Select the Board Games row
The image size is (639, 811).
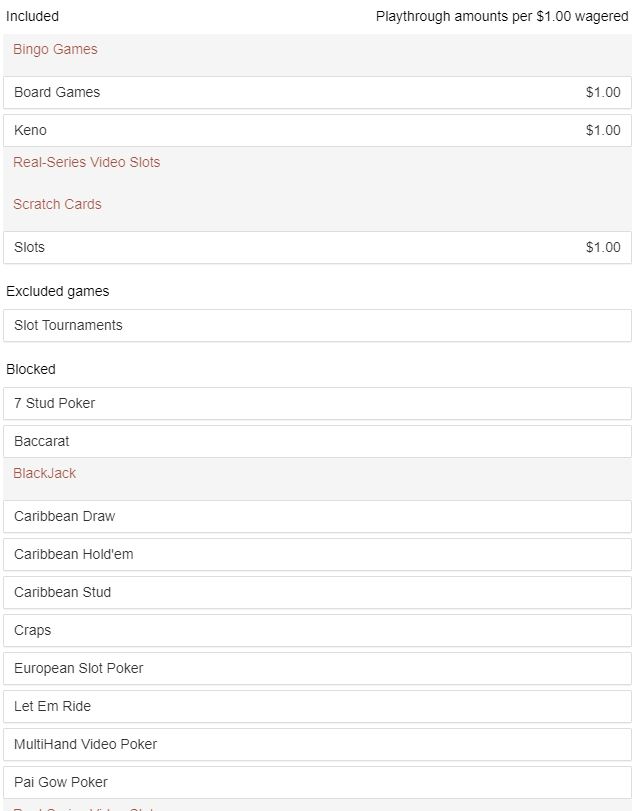pyautogui.click(x=317, y=93)
